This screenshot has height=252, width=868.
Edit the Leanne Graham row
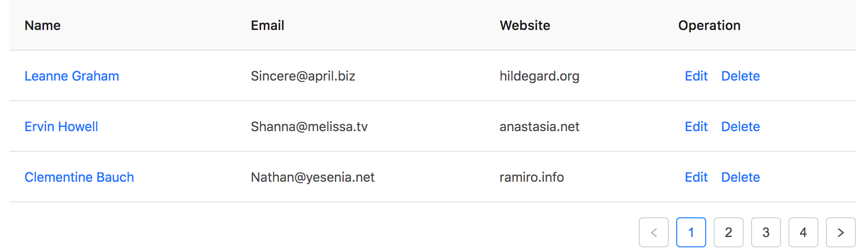tap(696, 76)
